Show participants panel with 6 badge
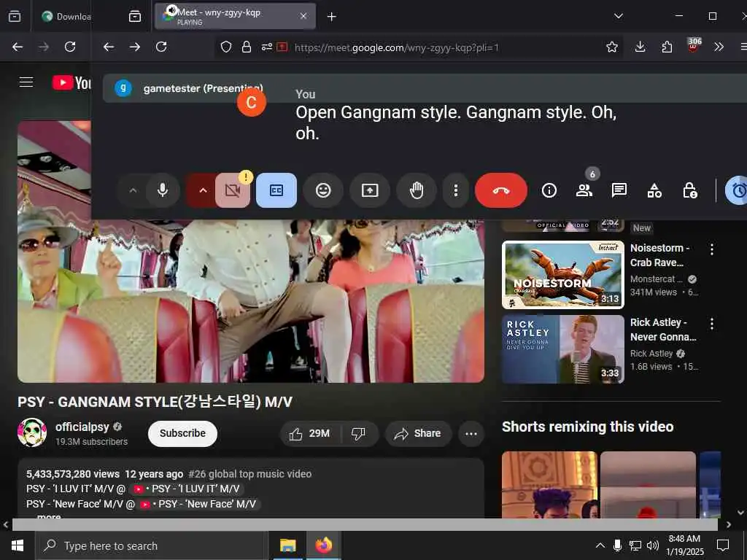This screenshot has width=747, height=560. [x=584, y=190]
